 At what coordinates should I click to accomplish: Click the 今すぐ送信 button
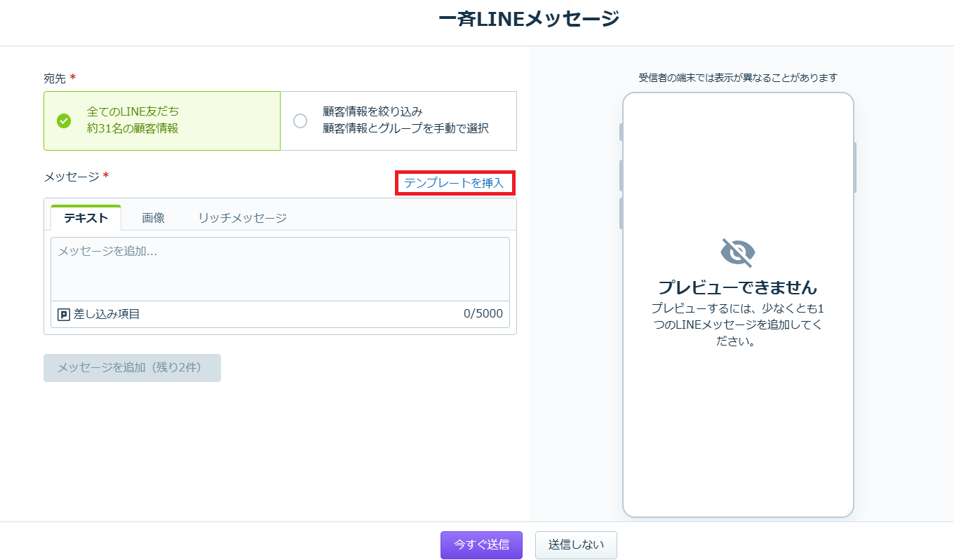point(481,545)
